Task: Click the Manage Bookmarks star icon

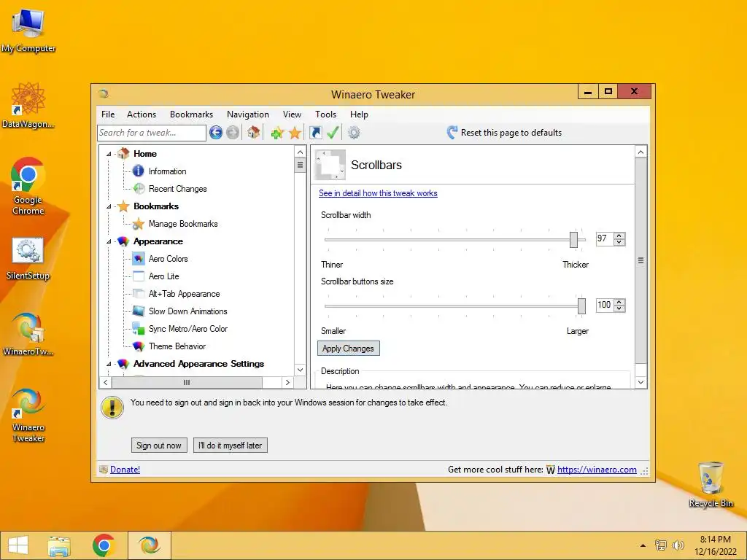Action: click(138, 224)
